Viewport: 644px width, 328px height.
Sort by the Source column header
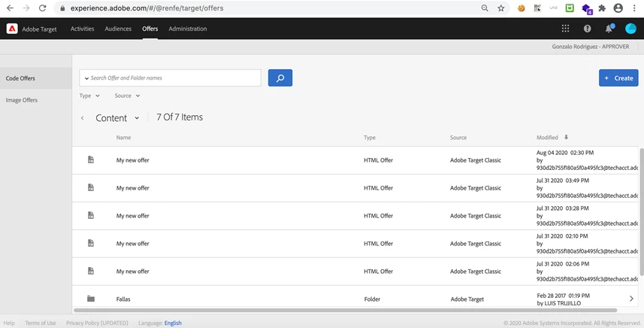[x=458, y=138]
